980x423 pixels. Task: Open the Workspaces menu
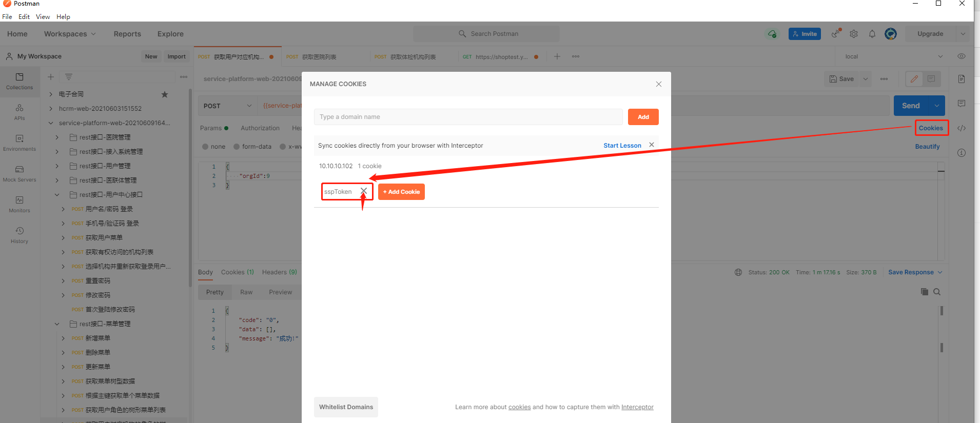click(70, 34)
